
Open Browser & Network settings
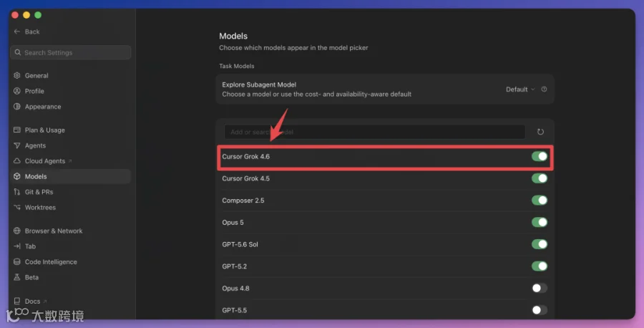point(71,231)
